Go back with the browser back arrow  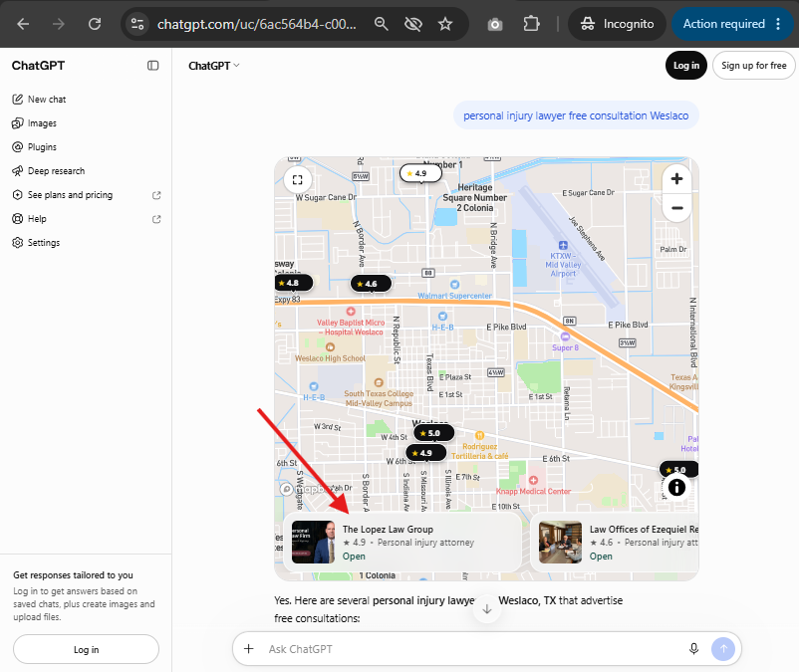click(23, 24)
